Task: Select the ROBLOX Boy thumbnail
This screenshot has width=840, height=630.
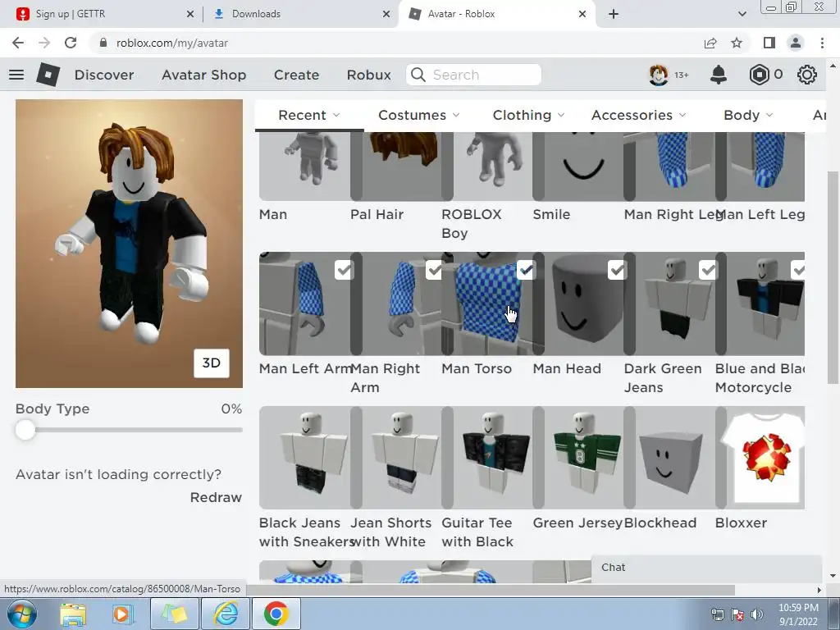Action: tap(486, 167)
